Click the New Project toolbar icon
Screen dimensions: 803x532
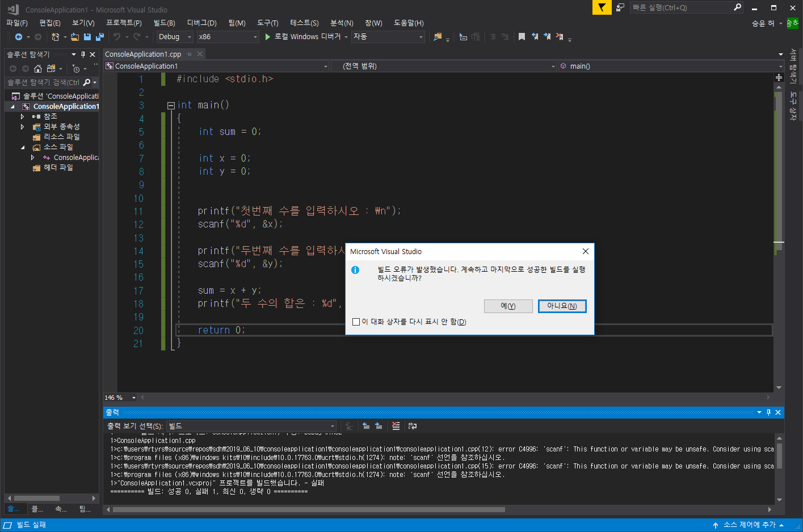(55, 37)
